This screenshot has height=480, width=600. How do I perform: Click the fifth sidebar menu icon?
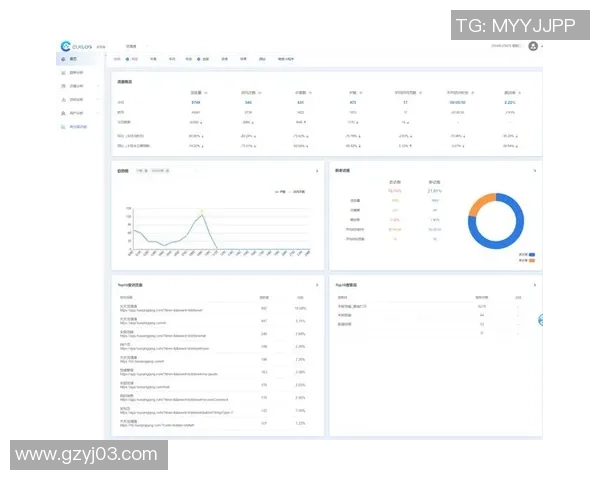pos(63,114)
